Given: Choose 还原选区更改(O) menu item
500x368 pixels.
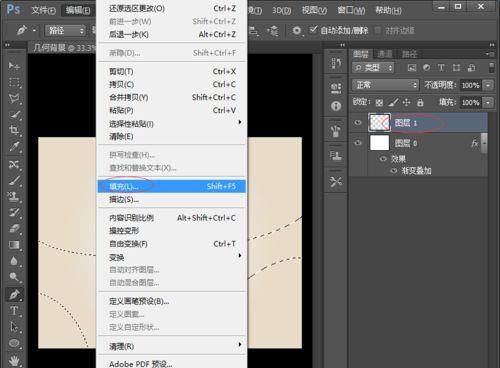Looking at the screenshot, I should (x=172, y=8).
